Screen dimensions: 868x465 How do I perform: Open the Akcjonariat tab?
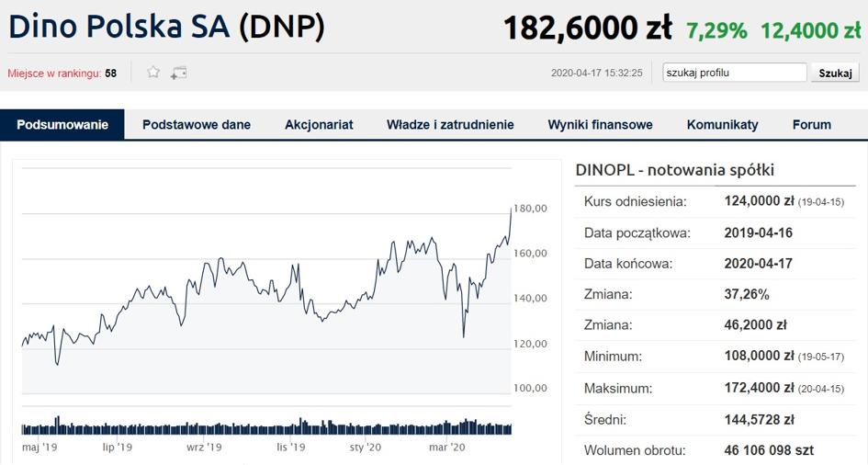(319, 125)
